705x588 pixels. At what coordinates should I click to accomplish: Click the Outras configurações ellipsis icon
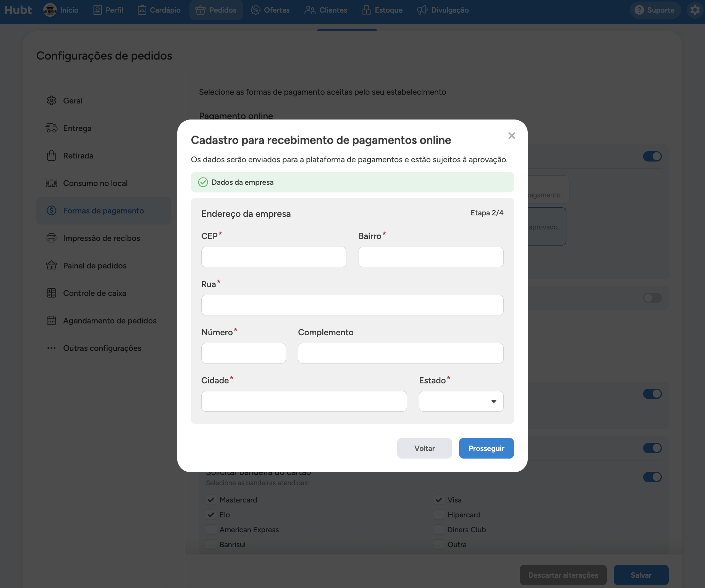point(52,348)
